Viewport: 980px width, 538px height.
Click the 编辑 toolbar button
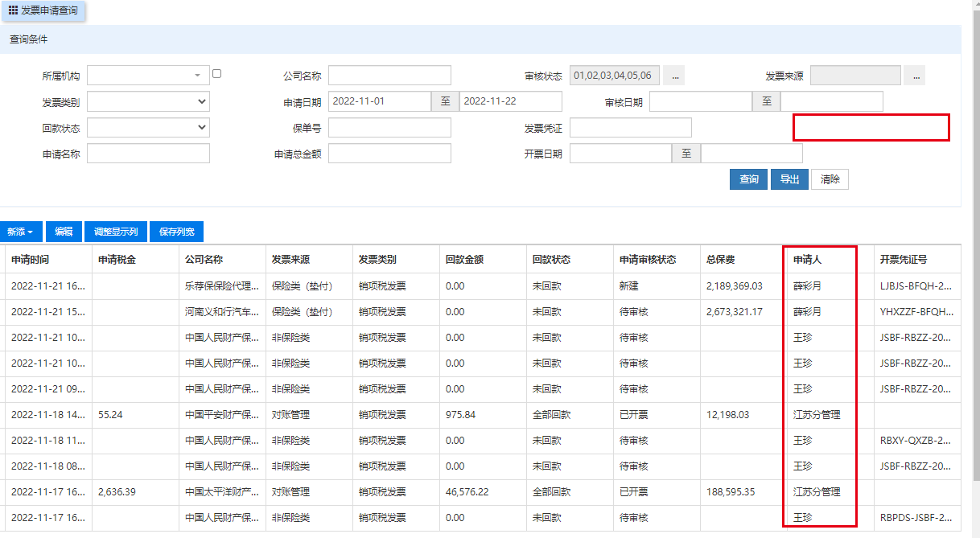64,232
